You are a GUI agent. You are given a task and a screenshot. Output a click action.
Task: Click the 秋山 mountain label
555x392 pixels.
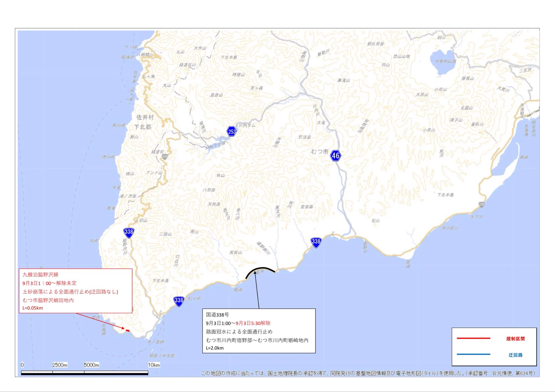click(x=221, y=175)
